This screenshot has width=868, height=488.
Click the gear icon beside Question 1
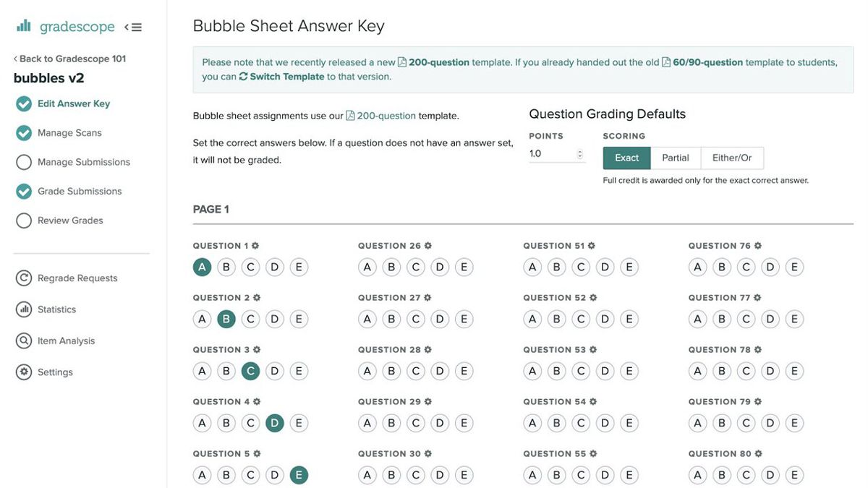(x=255, y=245)
